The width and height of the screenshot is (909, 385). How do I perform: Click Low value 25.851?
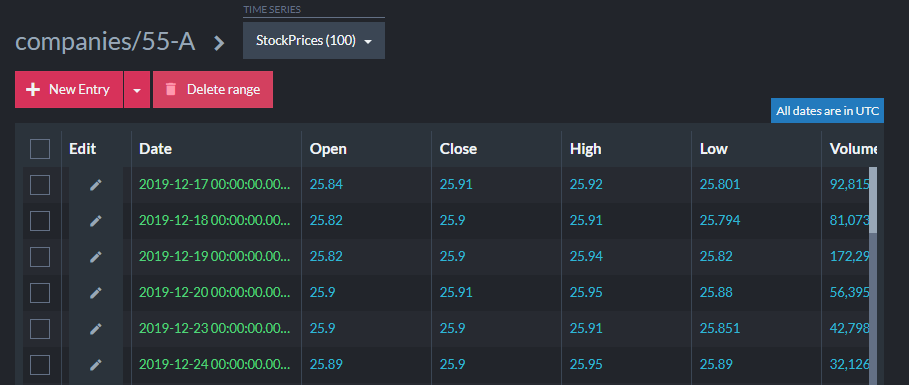(x=719, y=329)
